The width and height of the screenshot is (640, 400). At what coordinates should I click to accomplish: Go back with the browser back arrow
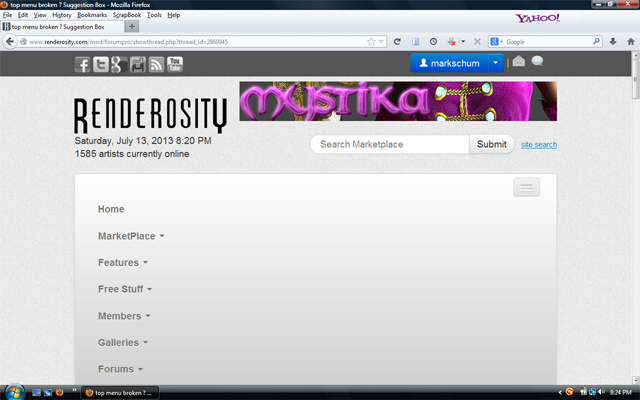(x=9, y=41)
